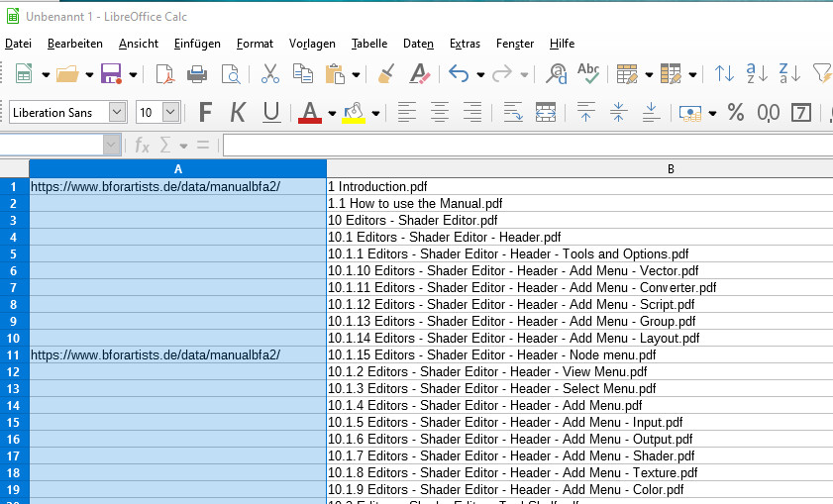This screenshot has height=504, width=833.
Task: Toggle underline formatting (U)
Action: (270, 112)
